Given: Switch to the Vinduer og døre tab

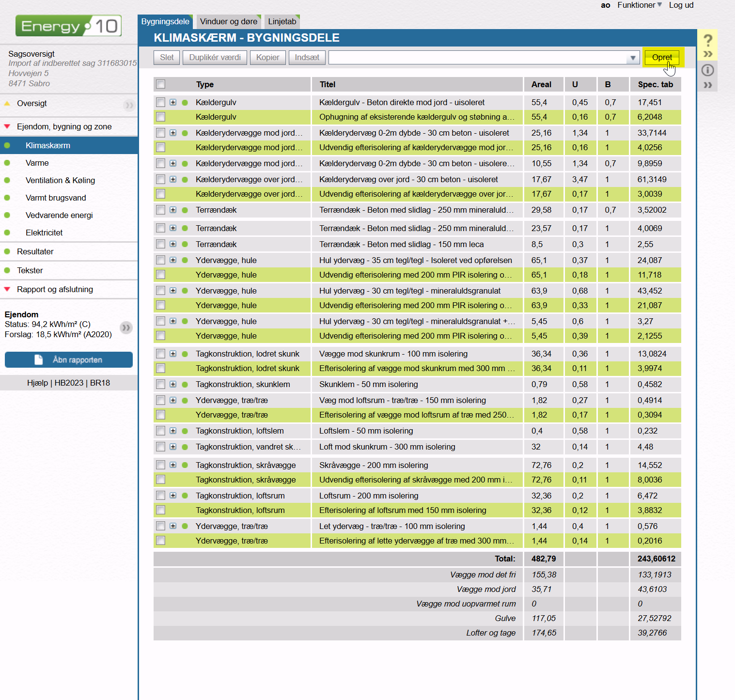Looking at the screenshot, I should pos(229,22).
